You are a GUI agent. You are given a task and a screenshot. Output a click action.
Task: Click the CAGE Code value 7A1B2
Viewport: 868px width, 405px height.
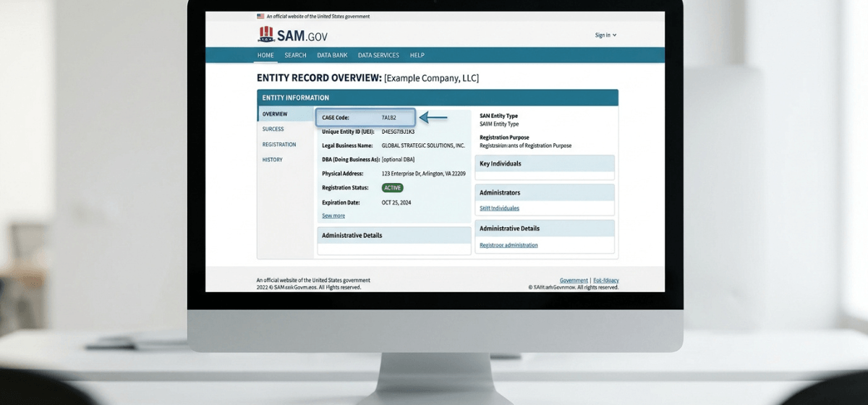389,117
